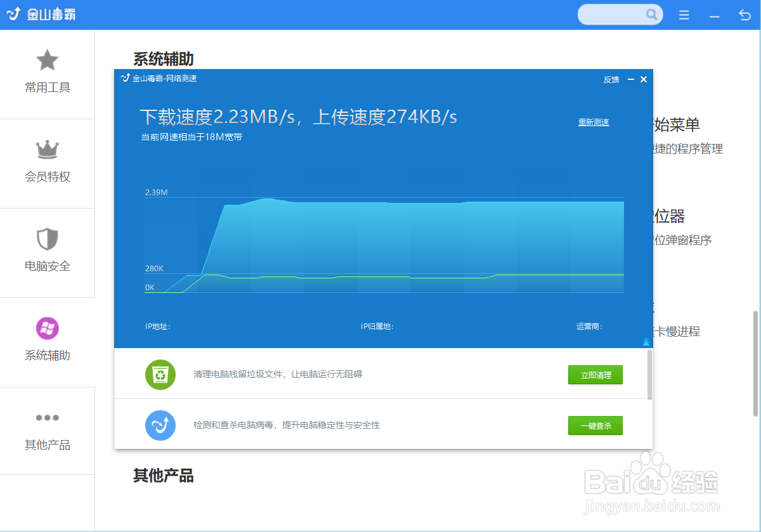Open 常用工具 star icon in sidebar
This screenshot has height=532, width=761.
pyautogui.click(x=47, y=60)
